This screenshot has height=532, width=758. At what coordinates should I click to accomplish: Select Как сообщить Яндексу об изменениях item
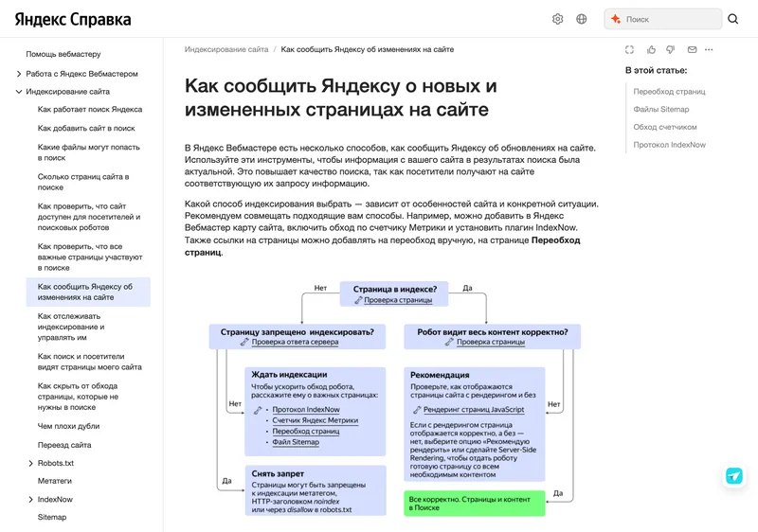coord(88,293)
